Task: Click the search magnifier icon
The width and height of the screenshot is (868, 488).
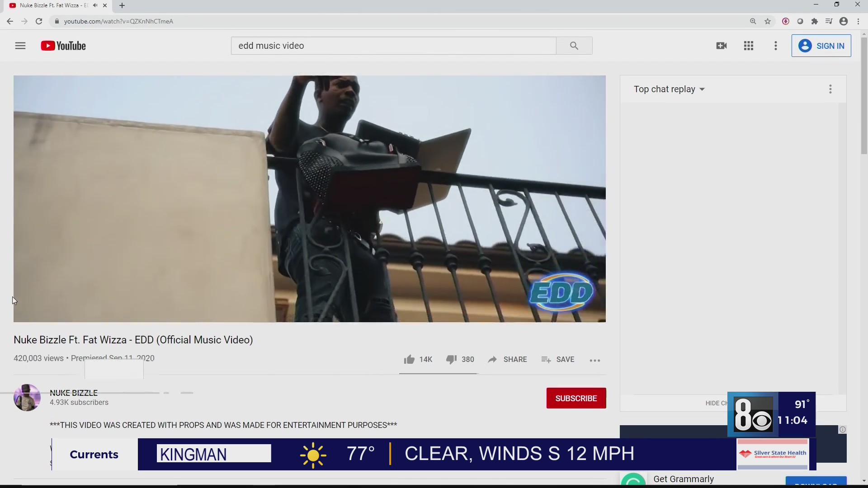Action: point(574,46)
